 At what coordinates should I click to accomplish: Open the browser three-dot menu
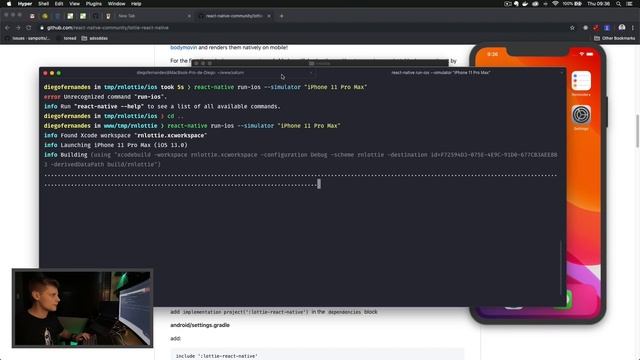pyautogui.click(x=633, y=28)
